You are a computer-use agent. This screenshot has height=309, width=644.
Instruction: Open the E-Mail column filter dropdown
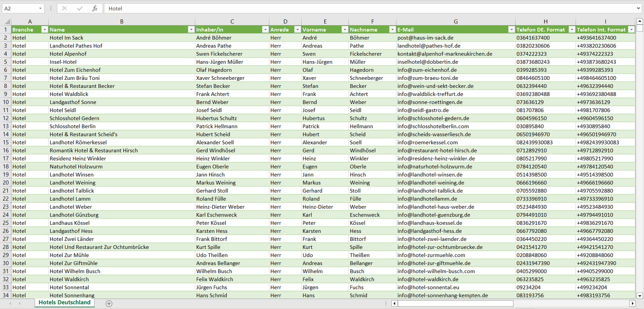pyautogui.click(x=511, y=29)
